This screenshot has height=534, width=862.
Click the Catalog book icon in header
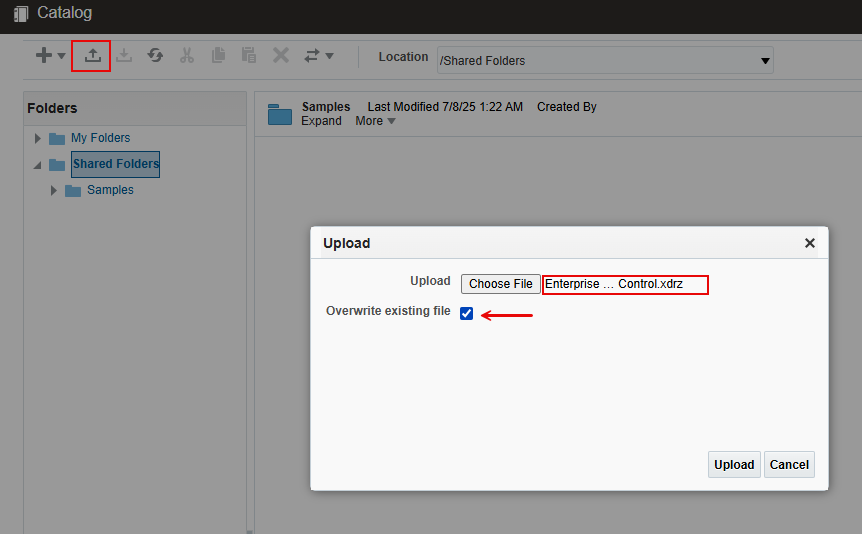click(x=21, y=14)
